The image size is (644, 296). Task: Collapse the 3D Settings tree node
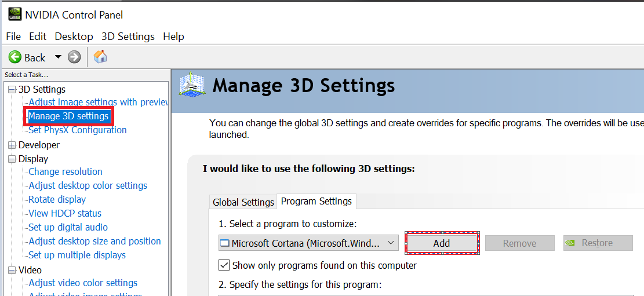12,90
